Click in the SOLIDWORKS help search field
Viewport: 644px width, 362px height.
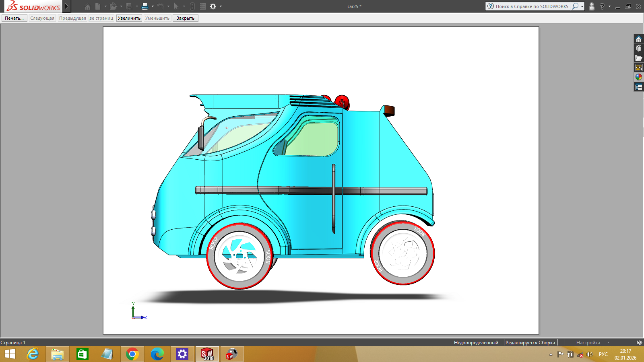pos(531,6)
